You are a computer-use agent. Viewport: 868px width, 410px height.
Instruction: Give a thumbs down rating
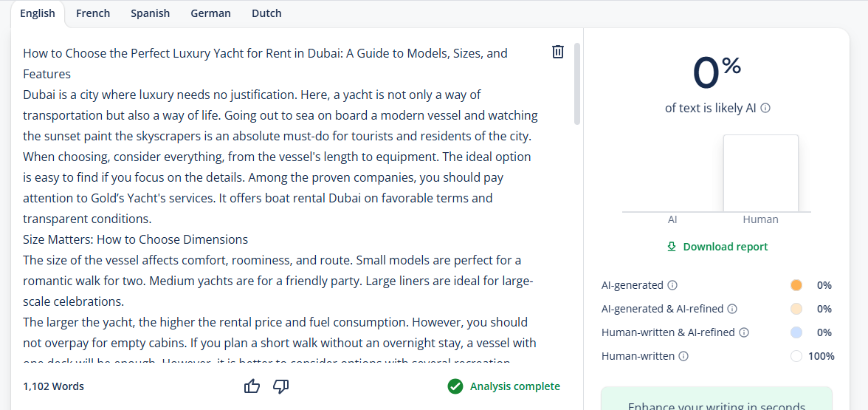click(x=281, y=386)
